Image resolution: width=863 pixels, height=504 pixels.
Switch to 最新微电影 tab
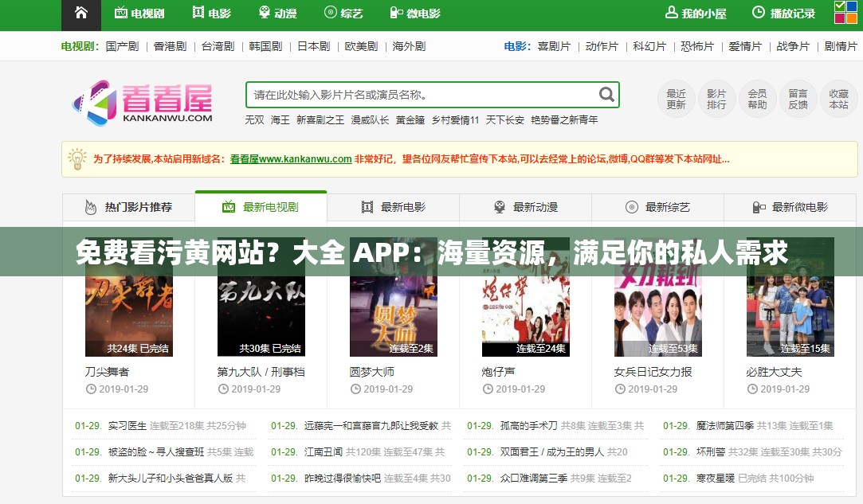790,207
